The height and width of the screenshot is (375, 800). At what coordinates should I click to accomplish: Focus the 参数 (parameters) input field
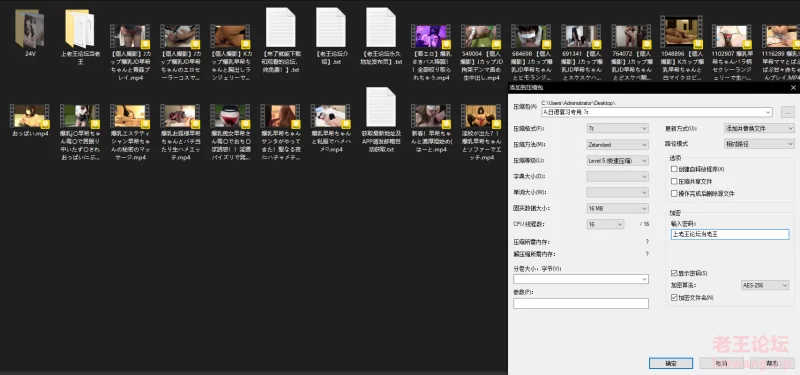click(581, 304)
